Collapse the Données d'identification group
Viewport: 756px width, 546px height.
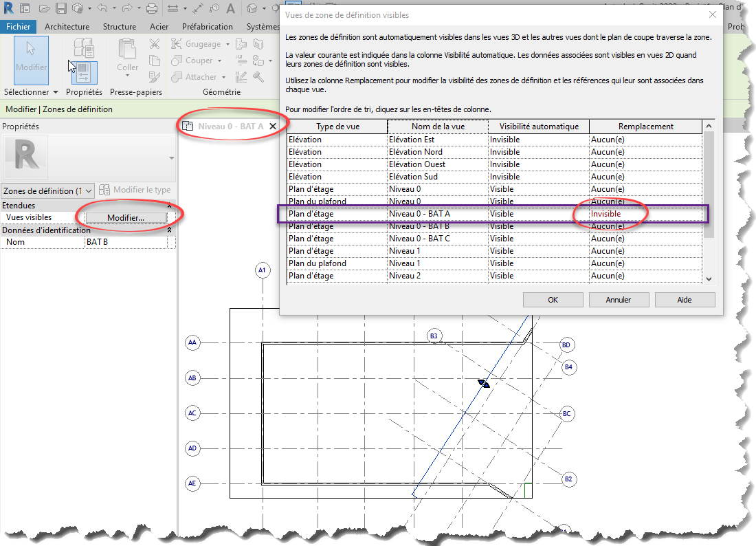(x=170, y=230)
